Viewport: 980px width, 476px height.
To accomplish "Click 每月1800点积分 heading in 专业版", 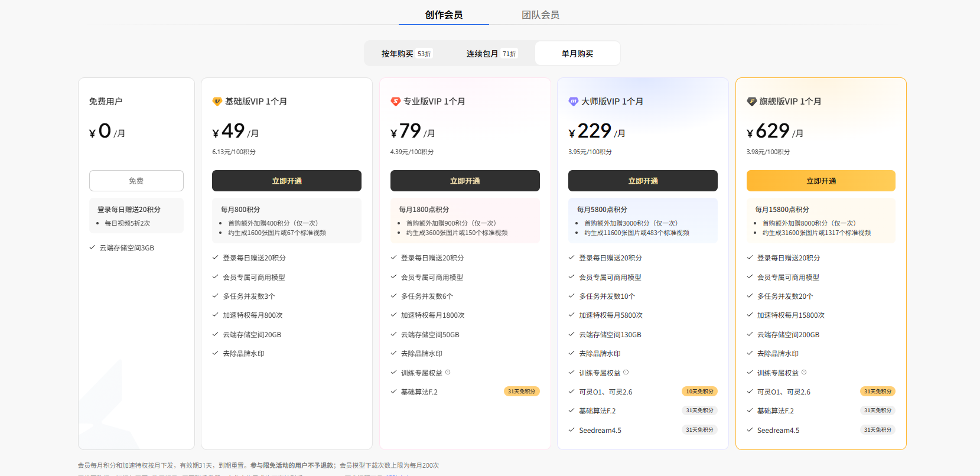I will coord(424,210).
